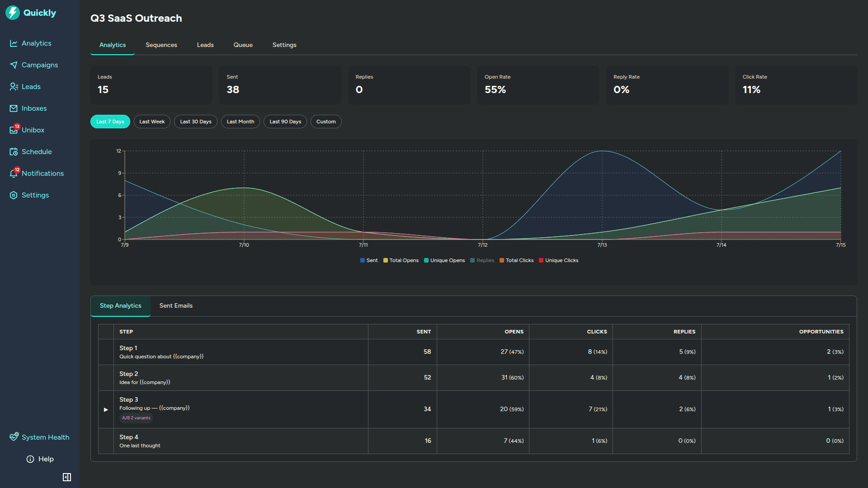Expand Step 3 A/B variants row

coord(106,409)
